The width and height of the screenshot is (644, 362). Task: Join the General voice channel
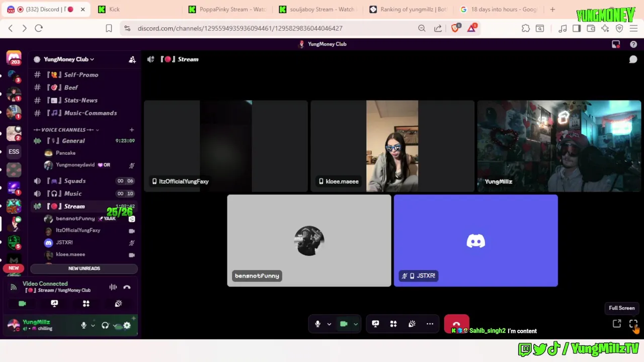pyautogui.click(x=84, y=141)
